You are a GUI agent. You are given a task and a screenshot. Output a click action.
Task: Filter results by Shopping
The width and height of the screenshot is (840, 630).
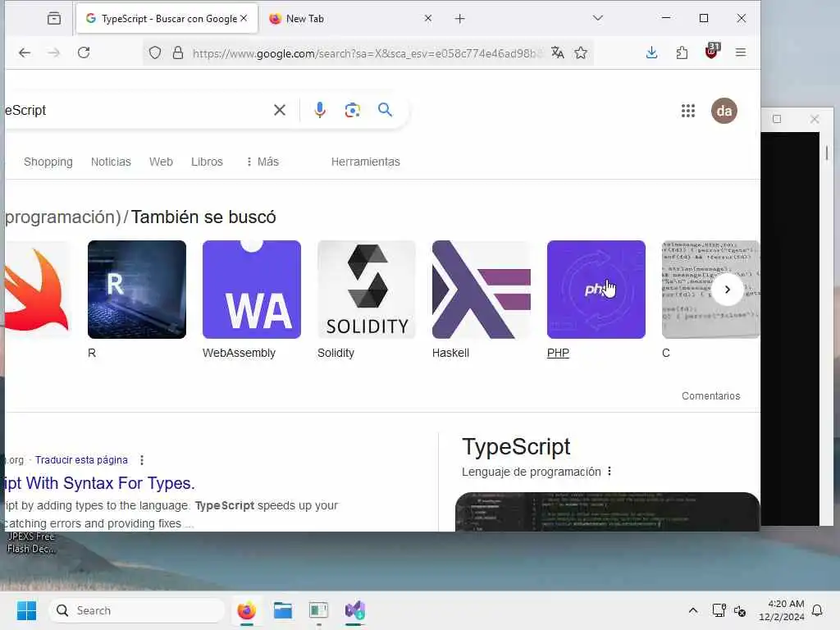coord(48,162)
